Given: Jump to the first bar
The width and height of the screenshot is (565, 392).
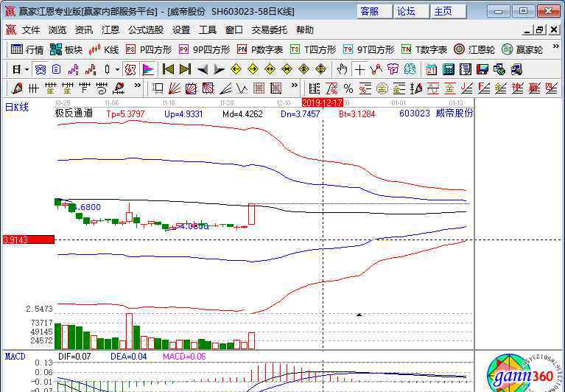Looking at the screenshot, I should [168, 69].
